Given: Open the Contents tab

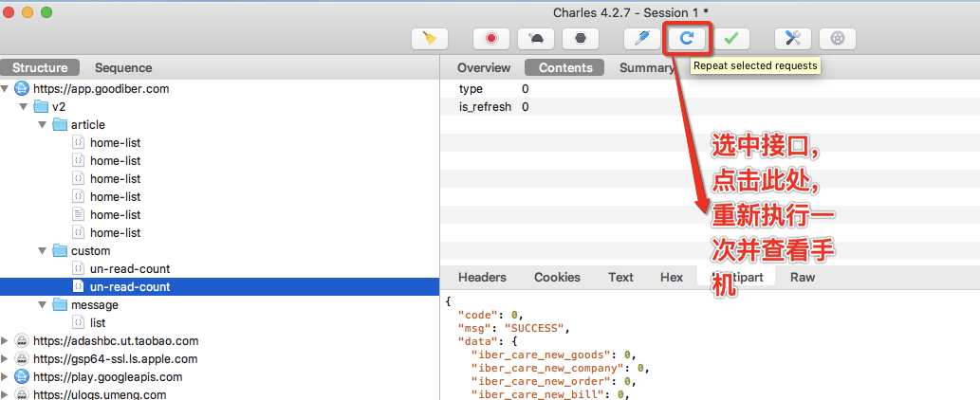Looking at the screenshot, I should tap(565, 67).
